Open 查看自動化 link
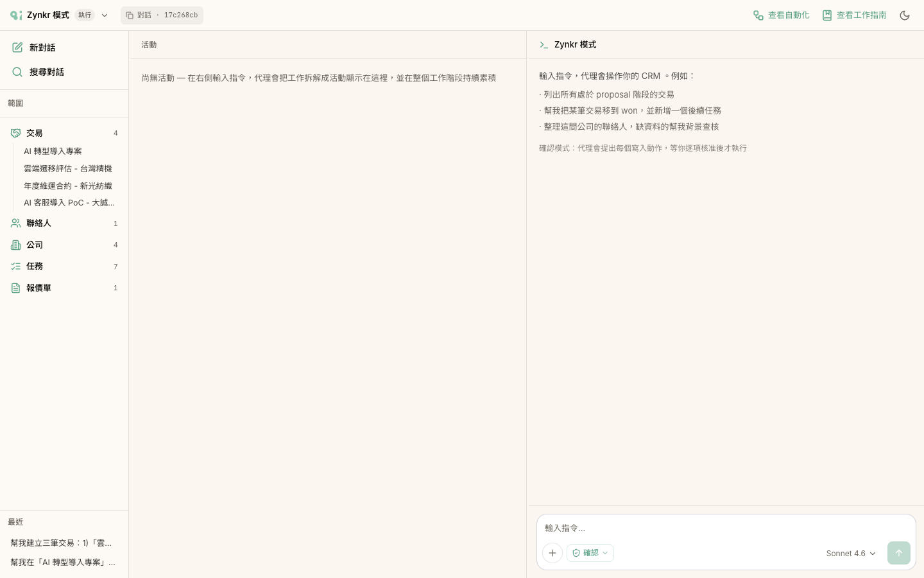Viewport: 924px width, 578px height. (x=781, y=15)
